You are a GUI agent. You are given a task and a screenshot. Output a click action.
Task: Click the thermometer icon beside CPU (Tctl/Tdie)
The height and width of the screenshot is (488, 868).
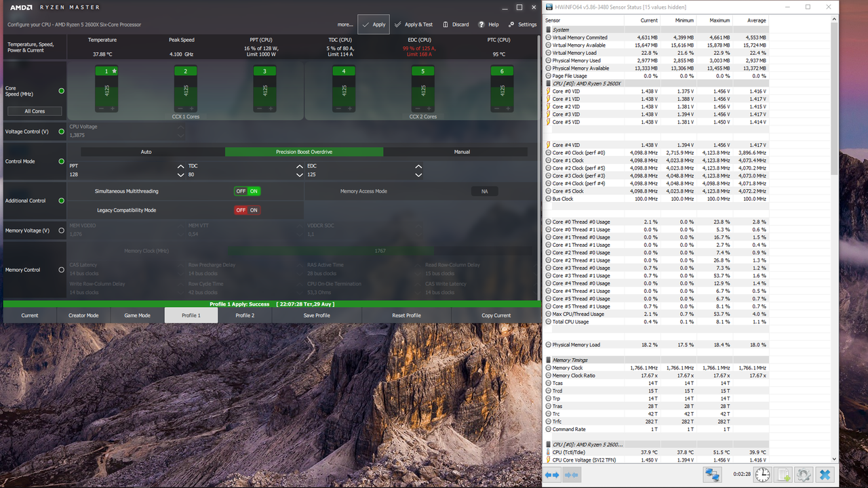549,452
